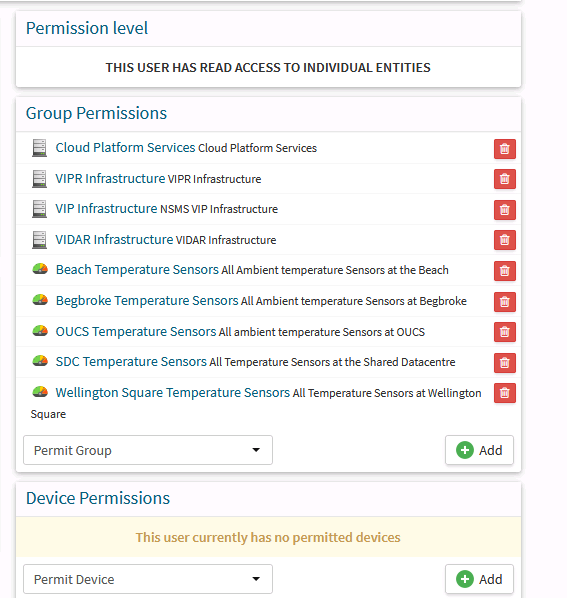Open the Permit Group dropdown

[x=148, y=450]
